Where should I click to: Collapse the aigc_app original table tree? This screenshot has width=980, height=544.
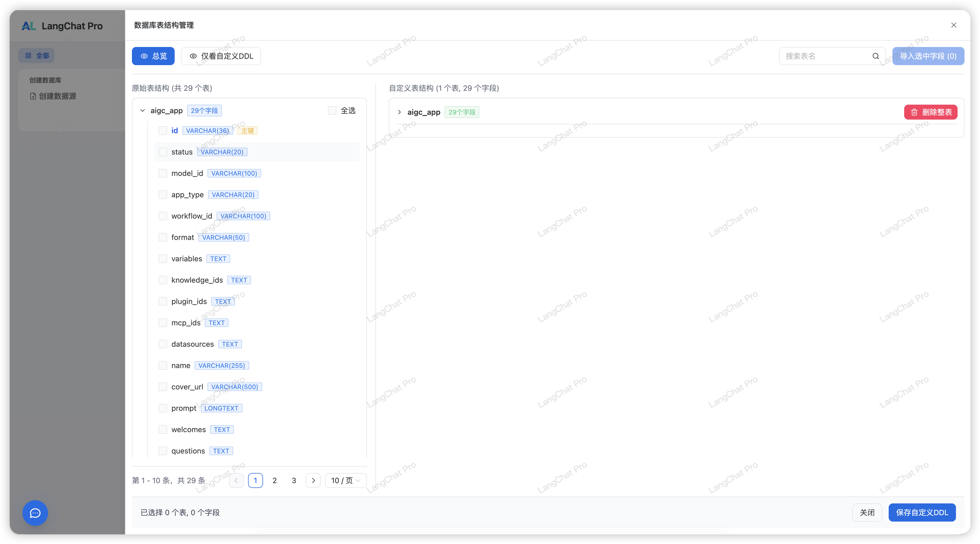pos(143,111)
